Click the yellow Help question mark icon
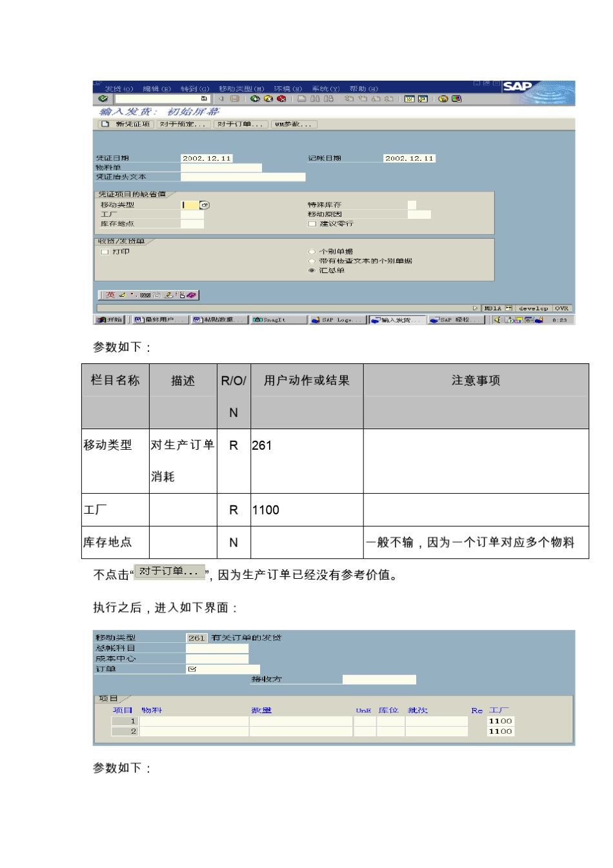The image size is (613, 868). (x=443, y=99)
